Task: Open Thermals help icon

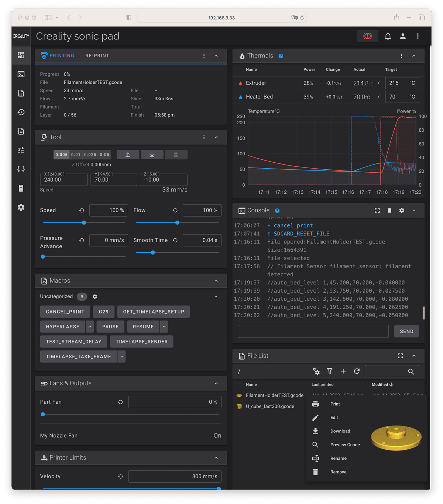Action: [x=281, y=56]
